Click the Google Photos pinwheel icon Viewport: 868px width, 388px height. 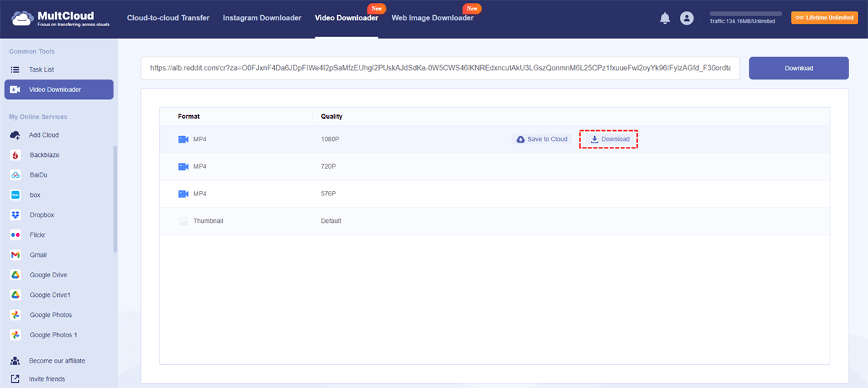coord(14,315)
